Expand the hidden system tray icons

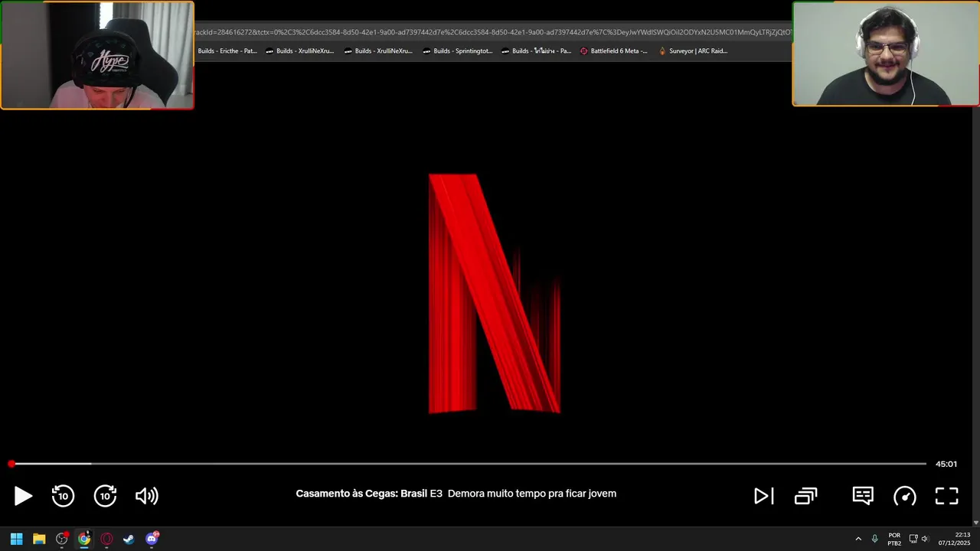(x=858, y=539)
